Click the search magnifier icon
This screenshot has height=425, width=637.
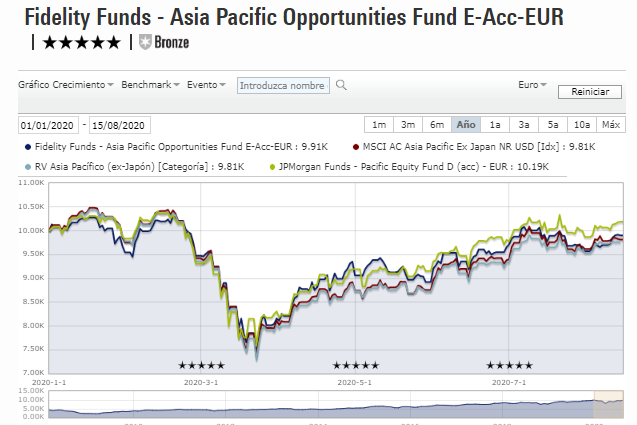point(341,86)
